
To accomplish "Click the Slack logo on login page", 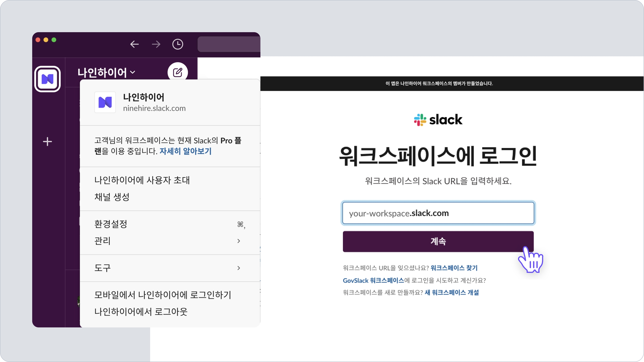I will 438,120.
